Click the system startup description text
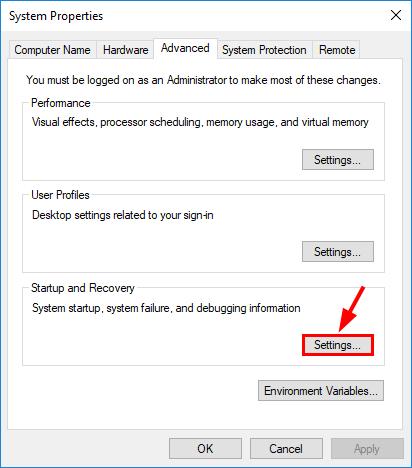The image size is (412, 468). click(166, 308)
